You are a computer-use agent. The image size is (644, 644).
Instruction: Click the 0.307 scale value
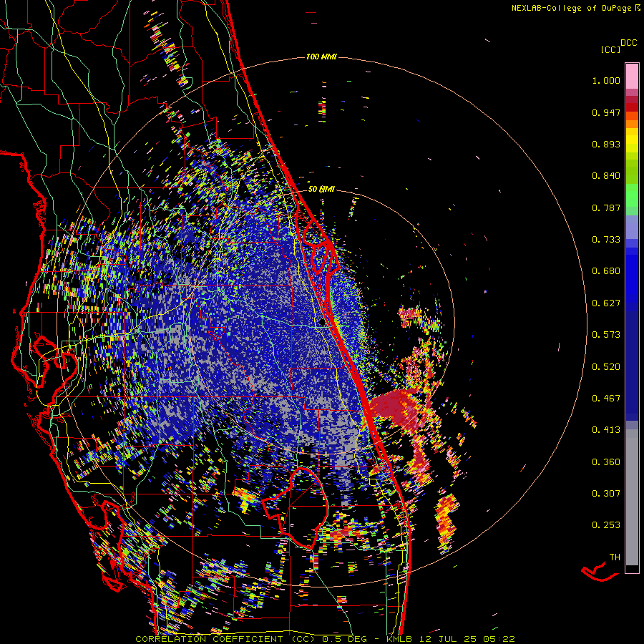point(606,494)
